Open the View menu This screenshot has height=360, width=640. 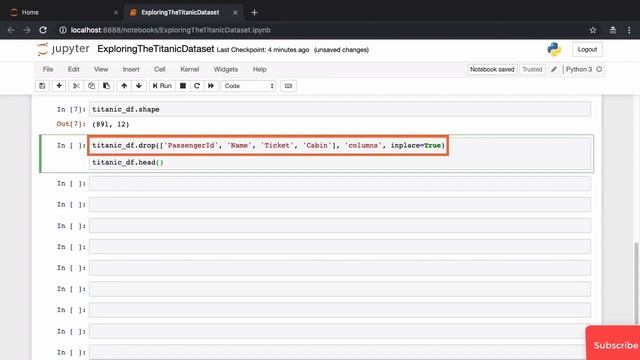(x=101, y=69)
